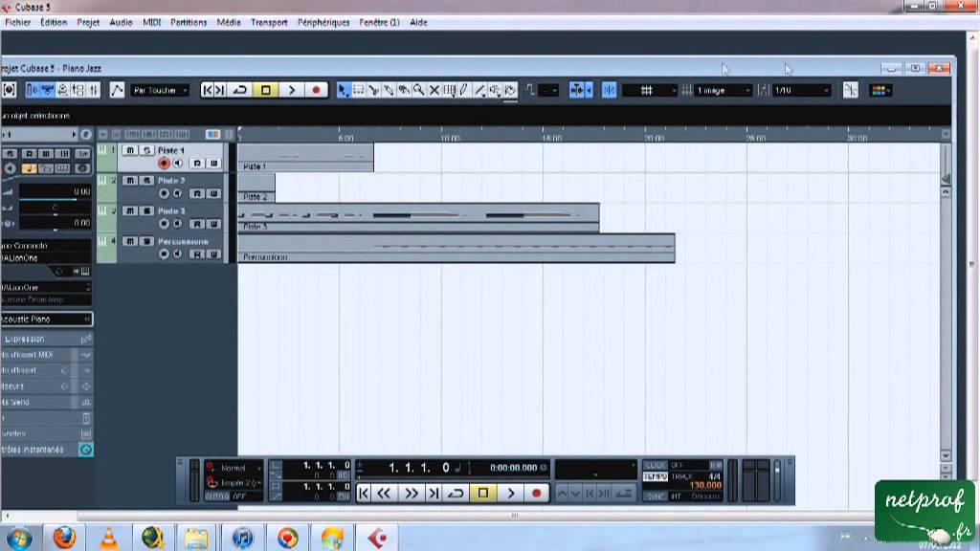
Task: Open the Audio menu
Action: point(121,23)
